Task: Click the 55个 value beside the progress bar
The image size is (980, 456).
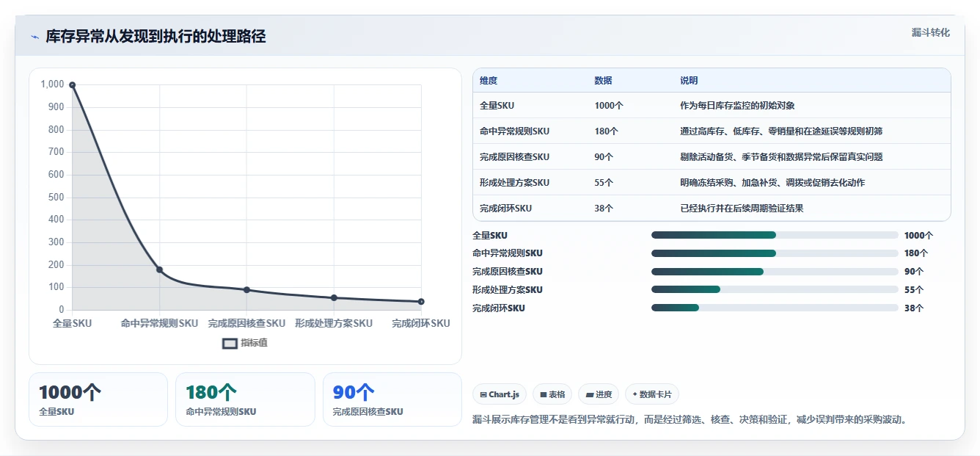Action: coord(914,290)
